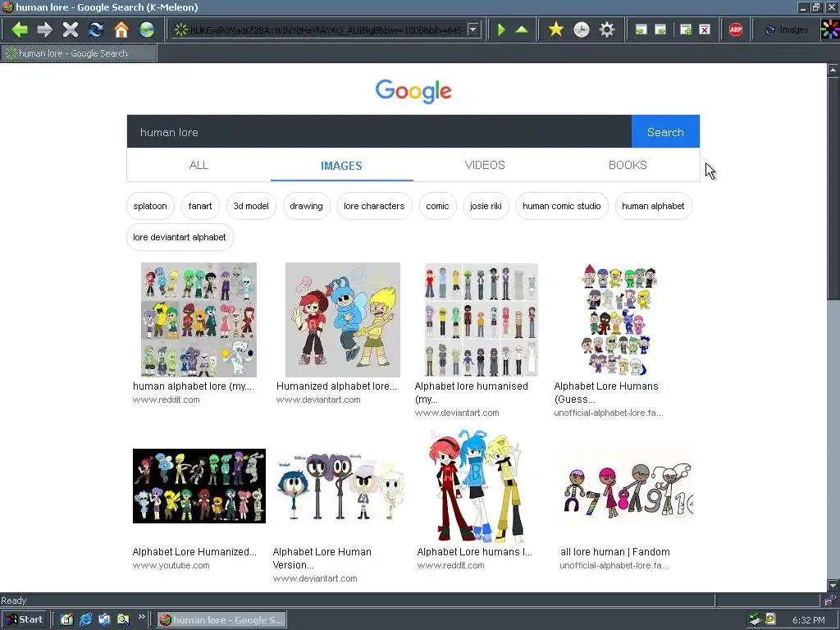Click the vertical scrollbar thumb

[x=833, y=189]
